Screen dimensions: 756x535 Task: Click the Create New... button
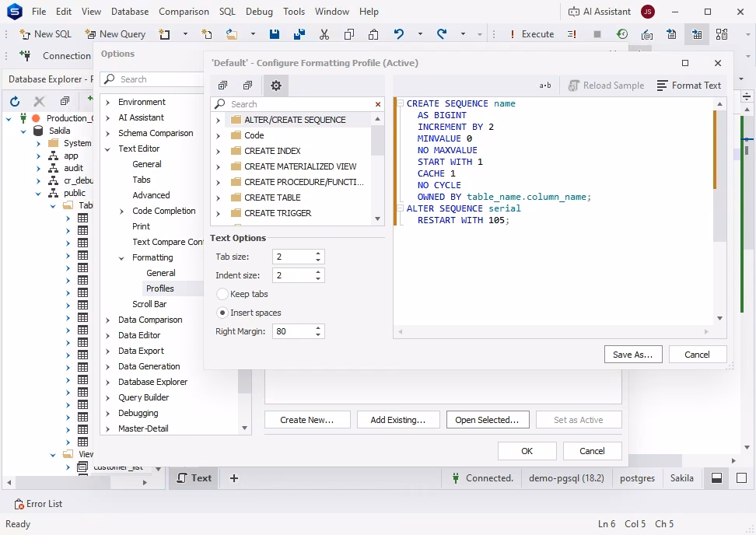click(x=306, y=420)
